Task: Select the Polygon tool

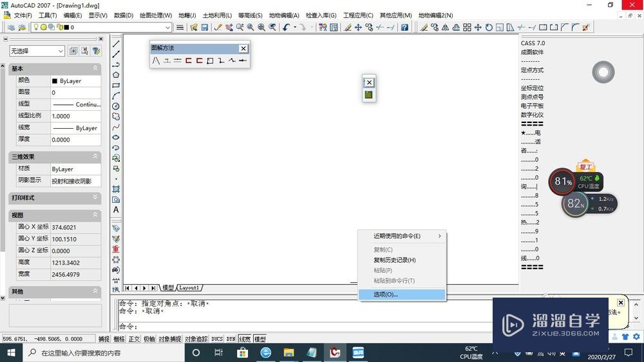Action: [x=116, y=75]
